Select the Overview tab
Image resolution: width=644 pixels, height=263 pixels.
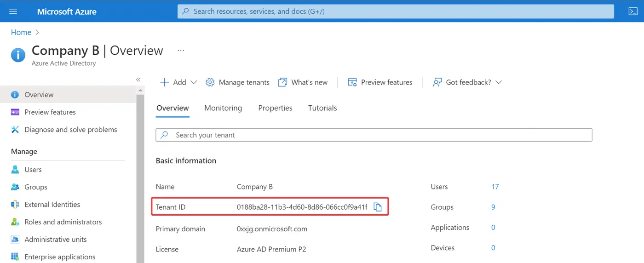click(172, 108)
